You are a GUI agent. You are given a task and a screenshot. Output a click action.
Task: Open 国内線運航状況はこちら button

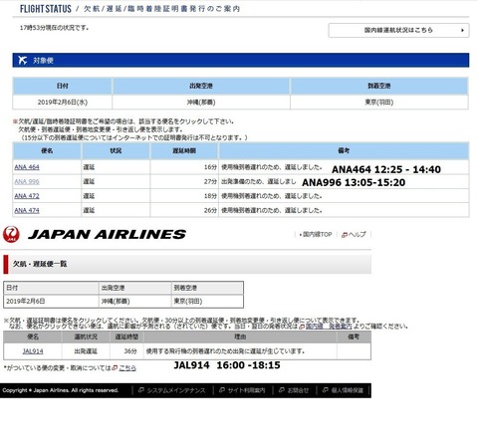tap(398, 30)
